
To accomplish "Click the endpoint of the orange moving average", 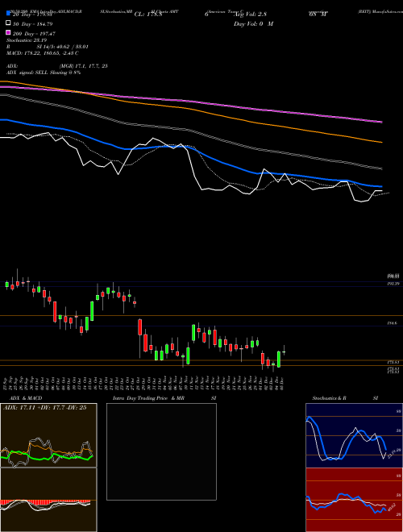I will pos(381,142).
